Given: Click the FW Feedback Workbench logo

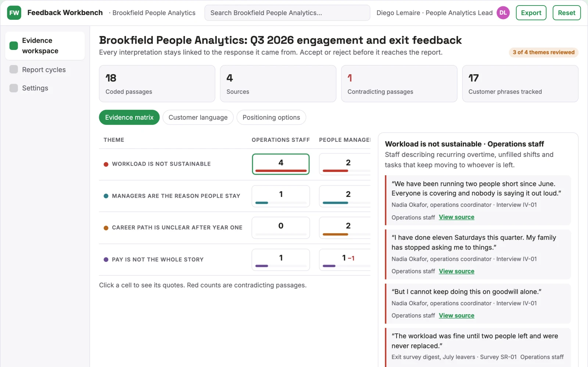Looking at the screenshot, I should tap(14, 13).
